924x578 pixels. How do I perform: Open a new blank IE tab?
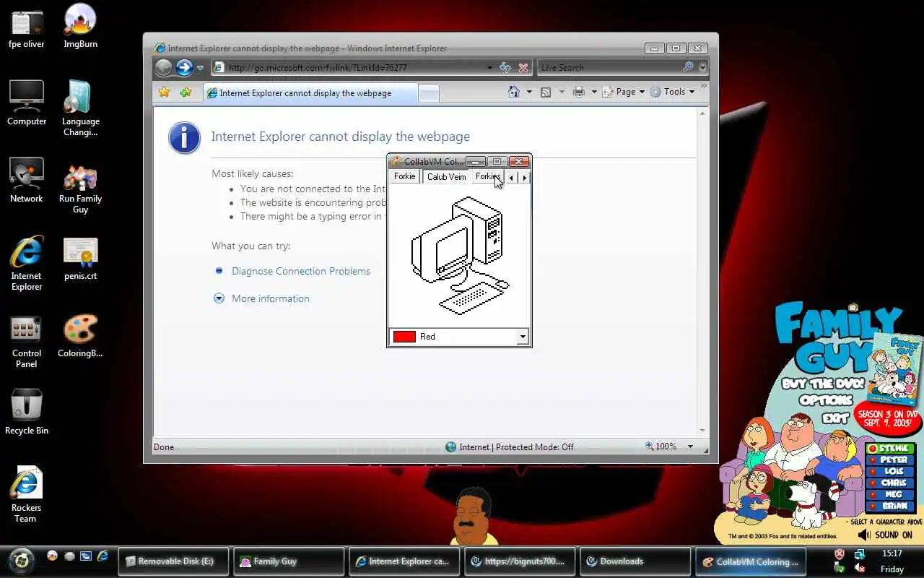click(x=429, y=93)
